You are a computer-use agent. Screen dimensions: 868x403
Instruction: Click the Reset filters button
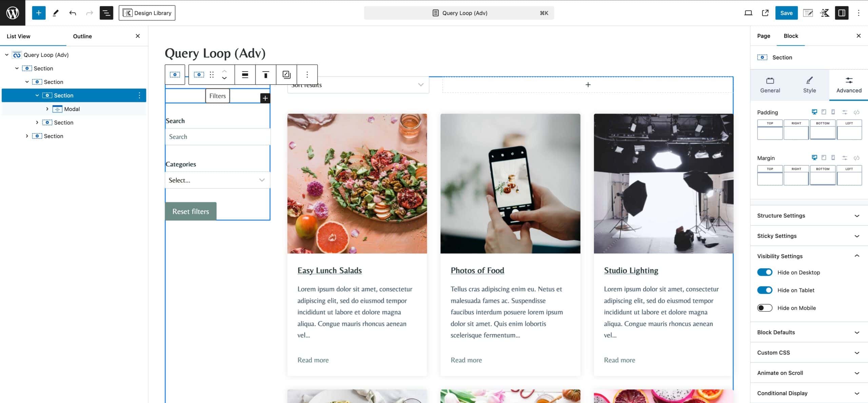tap(190, 211)
